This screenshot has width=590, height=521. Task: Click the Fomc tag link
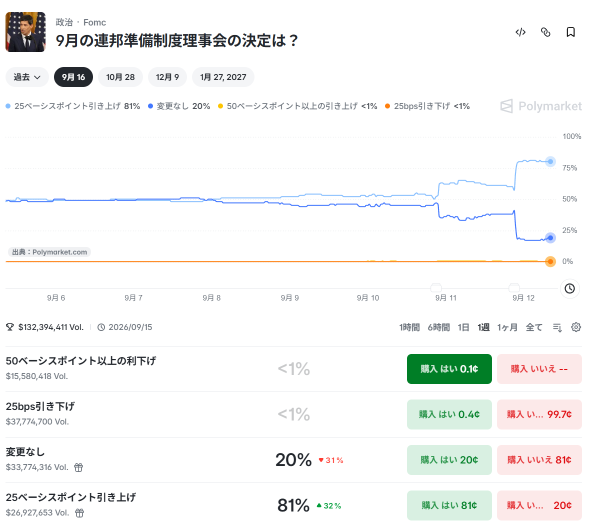click(x=94, y=23)
